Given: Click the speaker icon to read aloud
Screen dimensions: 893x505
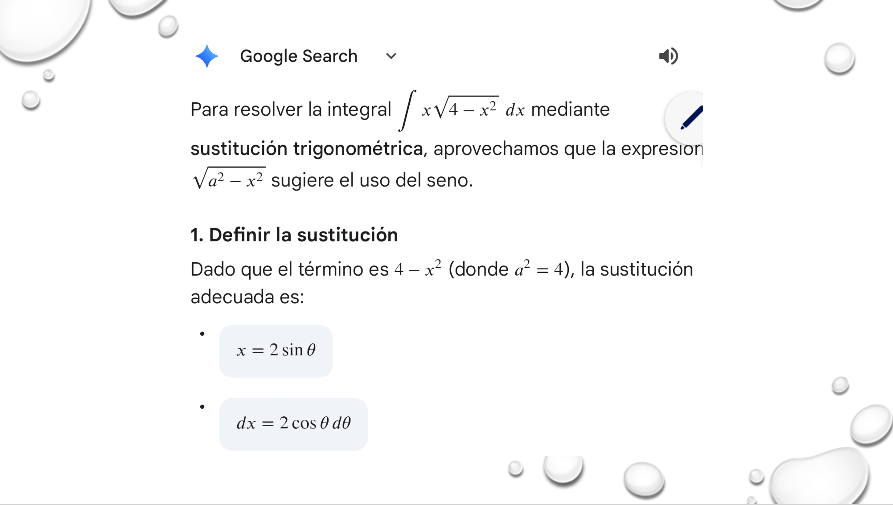Looking at the screenshot, I should click(668, 56).
